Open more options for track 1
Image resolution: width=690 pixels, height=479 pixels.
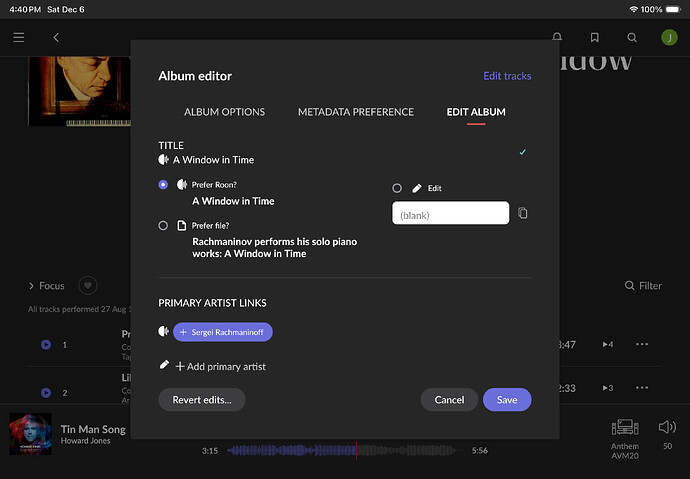[642, 344]
